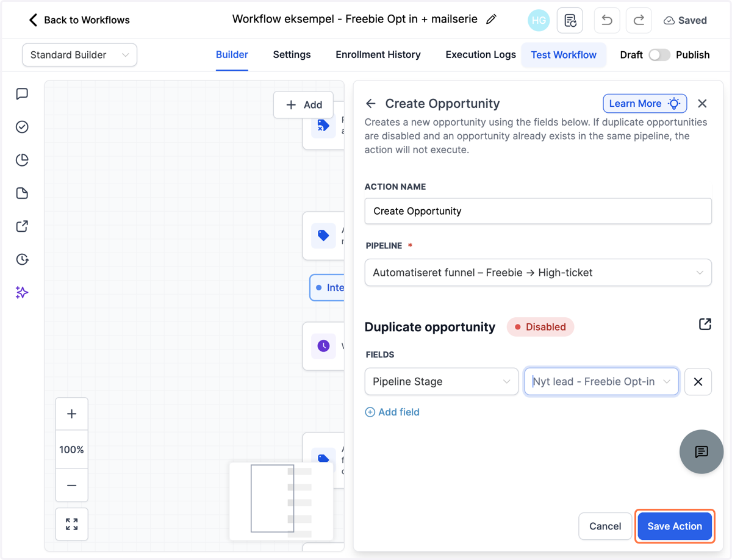
Task: Open the pie chart stats sidebar icon
Action: coord(22,160)
